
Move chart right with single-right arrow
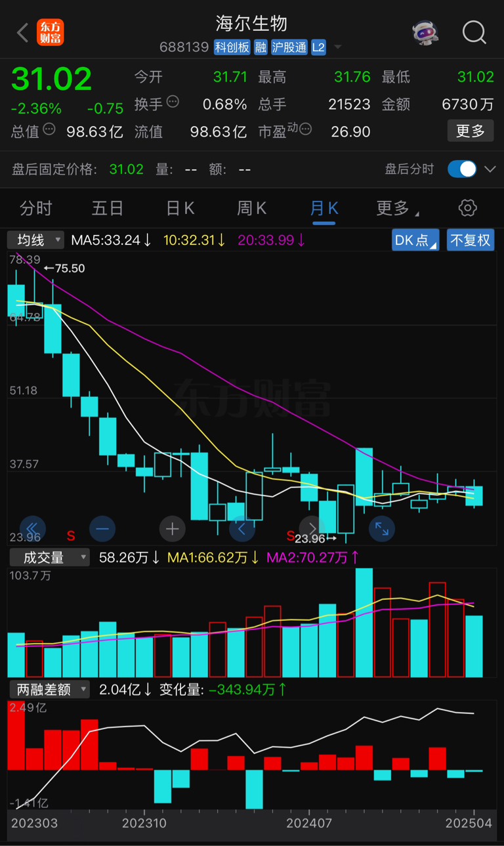point(312,528)
